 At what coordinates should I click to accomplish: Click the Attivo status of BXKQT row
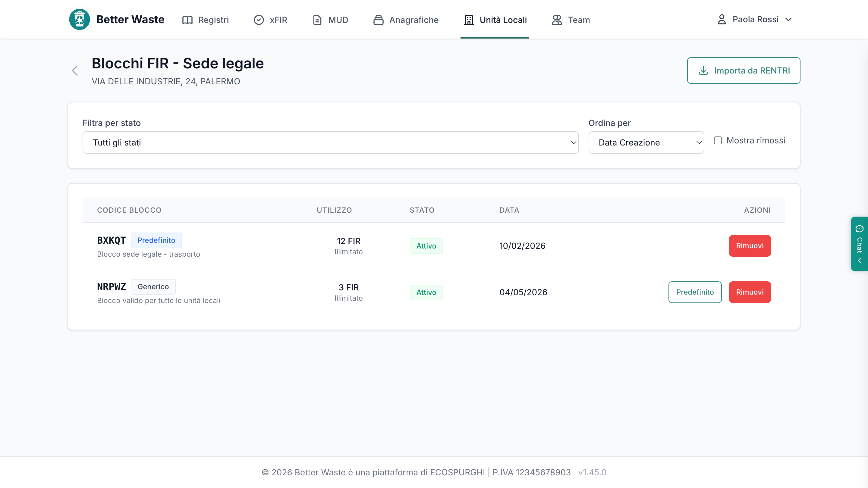(x=426, y=246)
